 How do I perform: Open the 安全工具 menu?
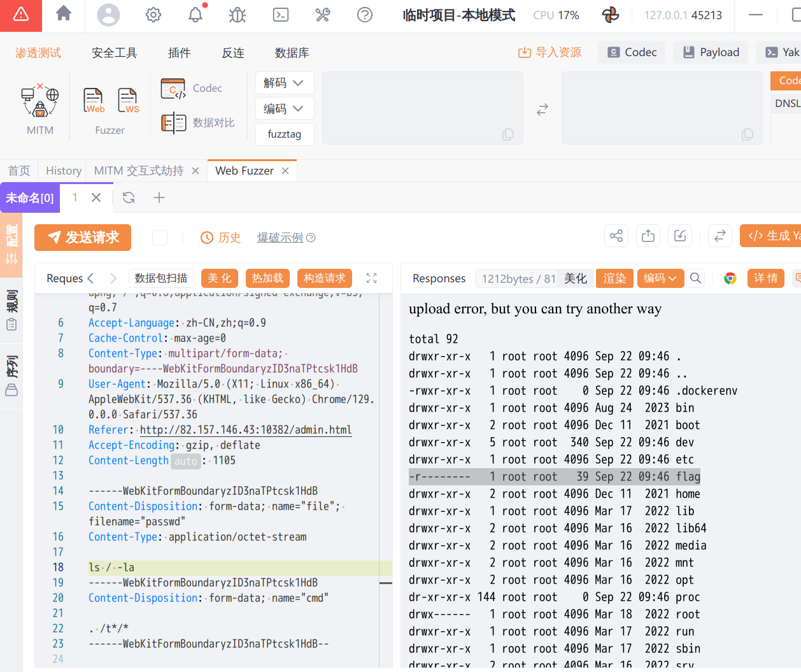(x=115, y=53)
